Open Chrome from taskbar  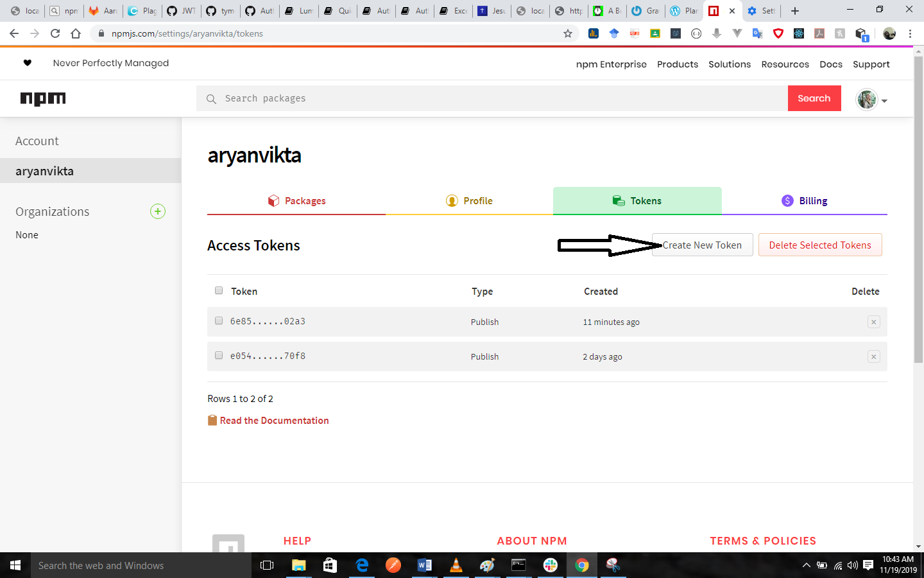coord(582,565)
